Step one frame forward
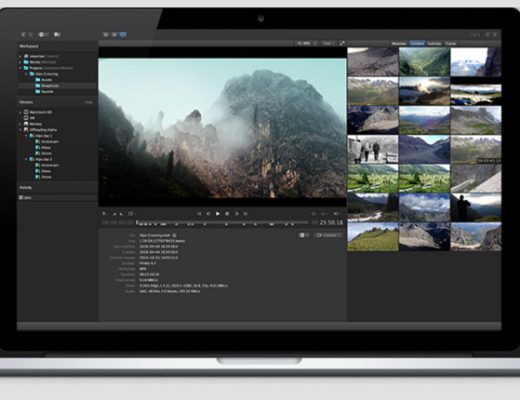This screenshot has width=520, height=400. coord(236,214)
